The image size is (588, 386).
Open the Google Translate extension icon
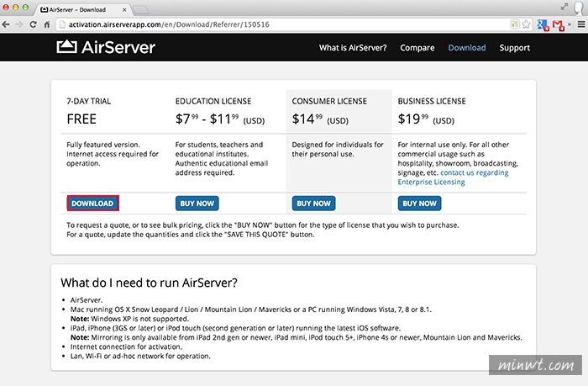543,25
